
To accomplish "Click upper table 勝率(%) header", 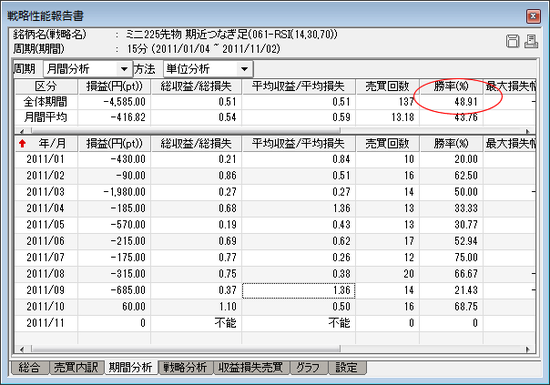I will click(451, 86).
